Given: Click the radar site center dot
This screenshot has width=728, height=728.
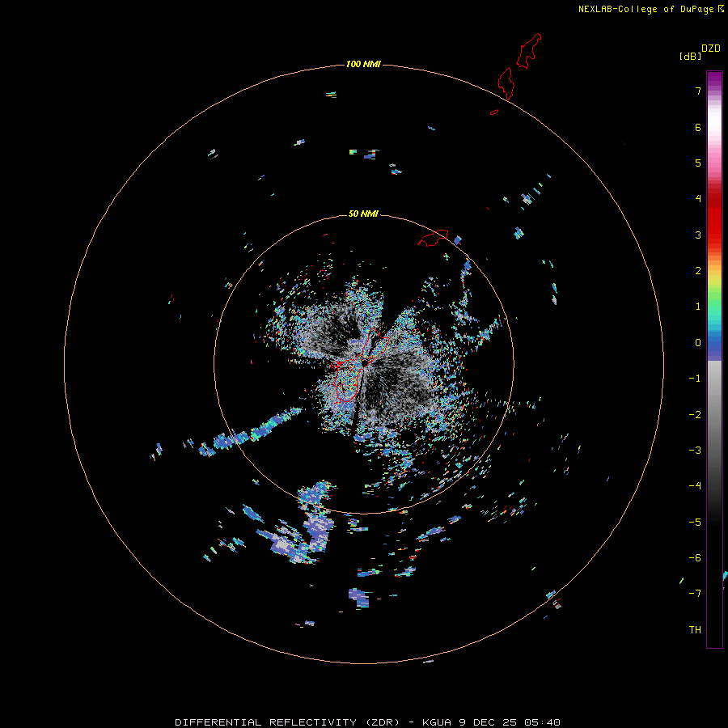Looking at the screenshot, I should click(365, 362).
